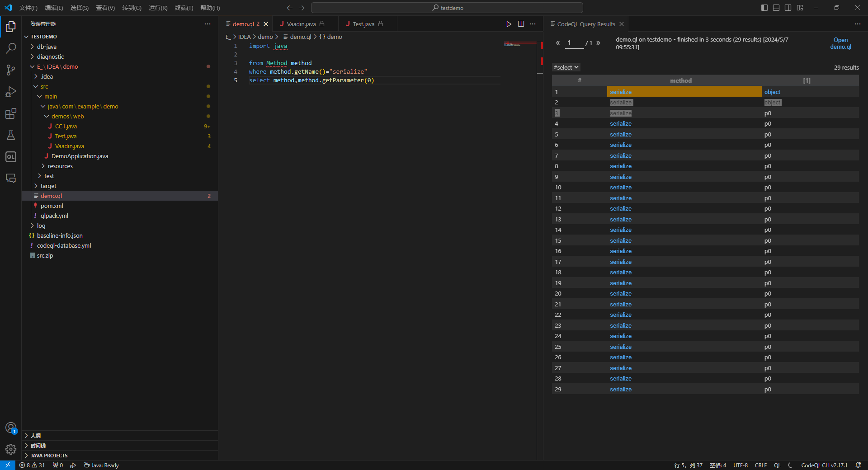Open the object link in result row 1
The image size is (868, 470).
772,92
